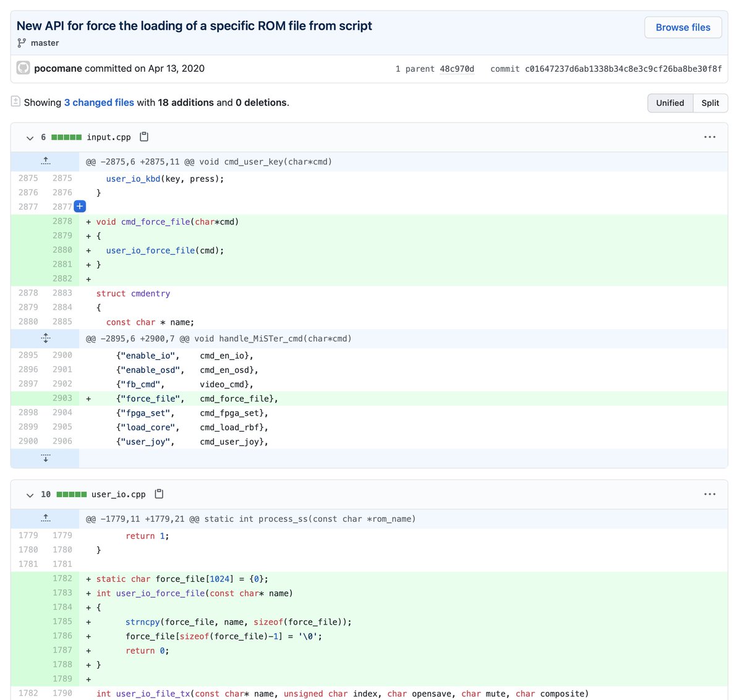Expand lines between the input.cpp hunks
This screenshot has height=700, width=742.
coord(45,338)
